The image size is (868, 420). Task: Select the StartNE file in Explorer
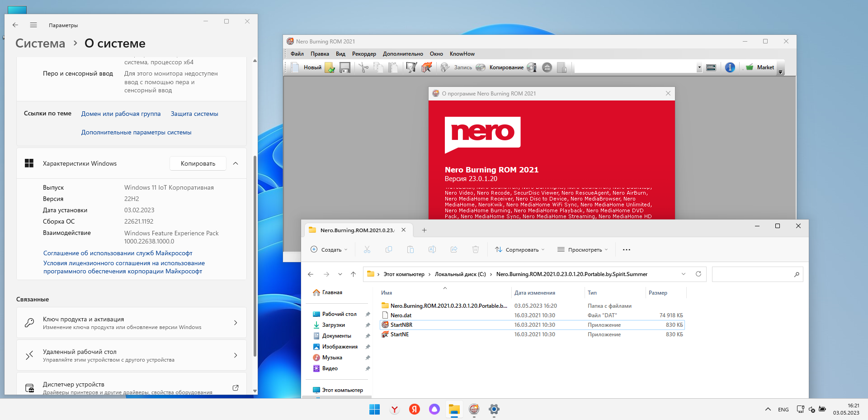400,334
